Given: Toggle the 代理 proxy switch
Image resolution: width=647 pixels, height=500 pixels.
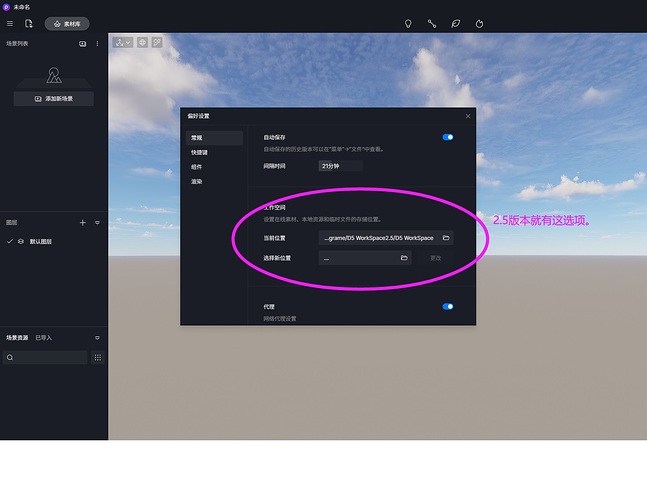Looking at the screenshot, I should [x=447, y=307].
